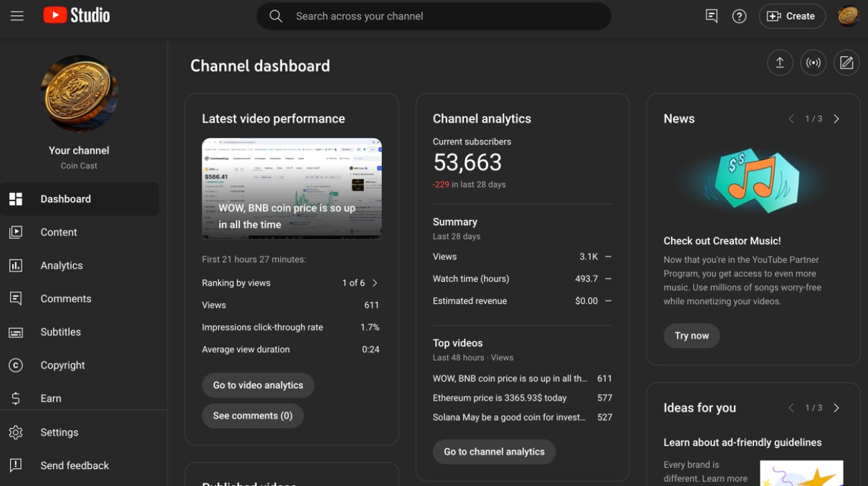Go to previous Ideas for you arrow

[791, 408]
